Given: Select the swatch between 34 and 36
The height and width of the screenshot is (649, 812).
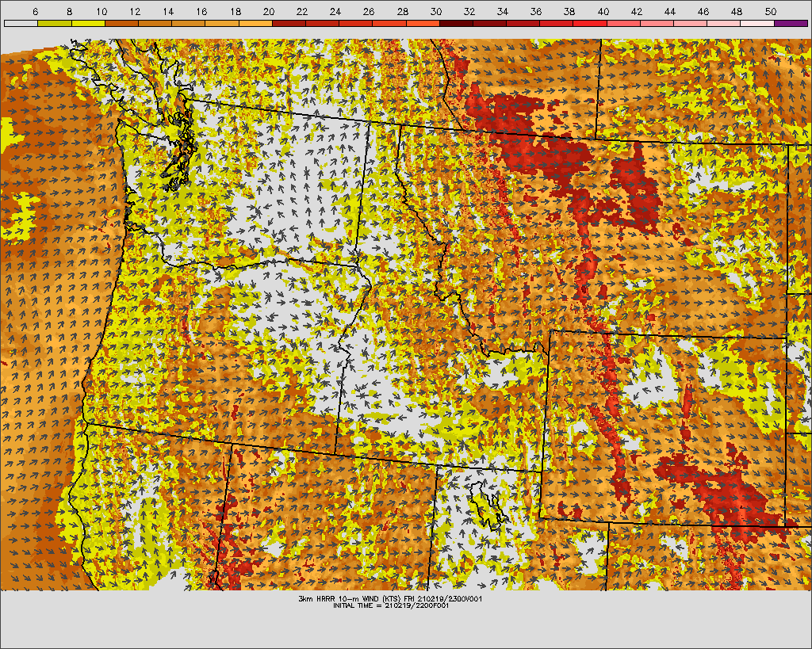Looking at the screenshot, I should tap(523, 23).
